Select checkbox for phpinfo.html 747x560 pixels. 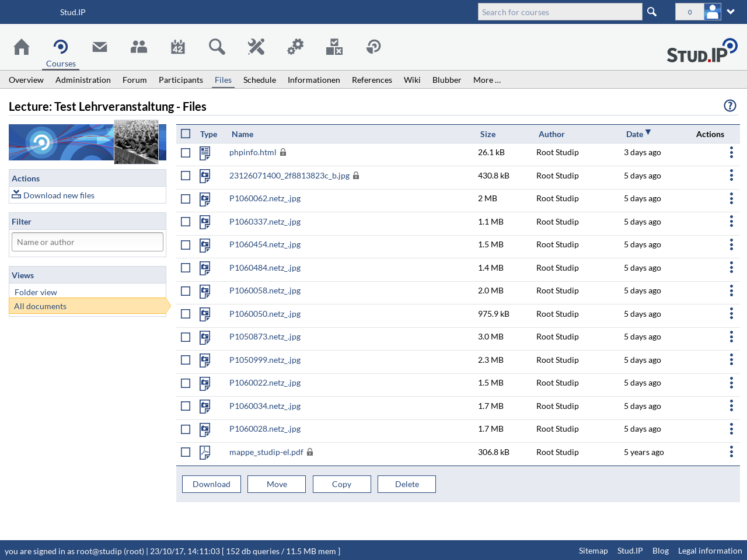pyautogui.click(x=186, y=153)
